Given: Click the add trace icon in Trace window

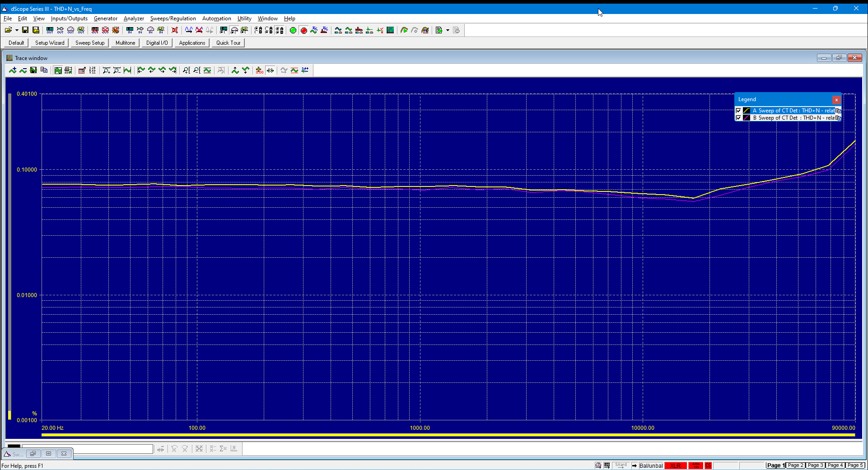Looking at the screenshot, I should (13, 70).
